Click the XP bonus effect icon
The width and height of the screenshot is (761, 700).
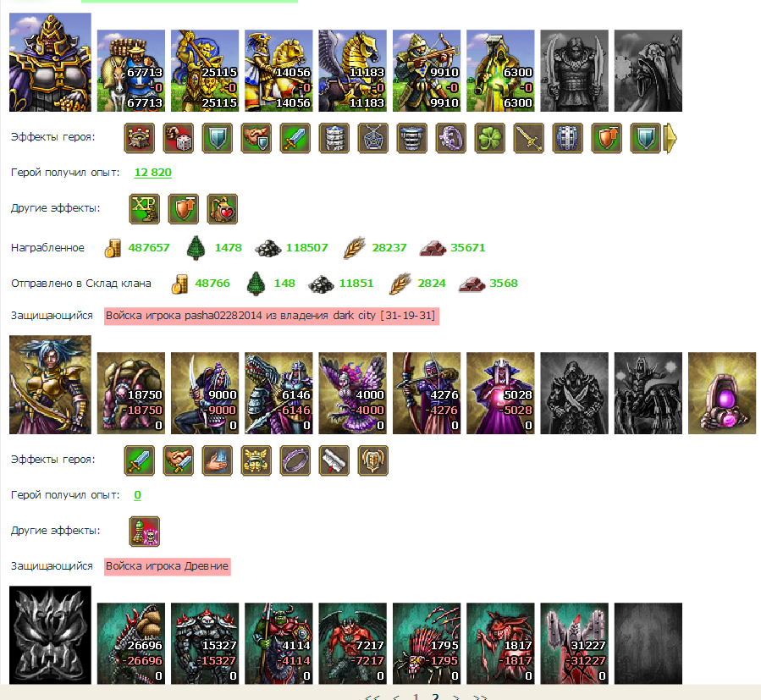tap(145, 209)
